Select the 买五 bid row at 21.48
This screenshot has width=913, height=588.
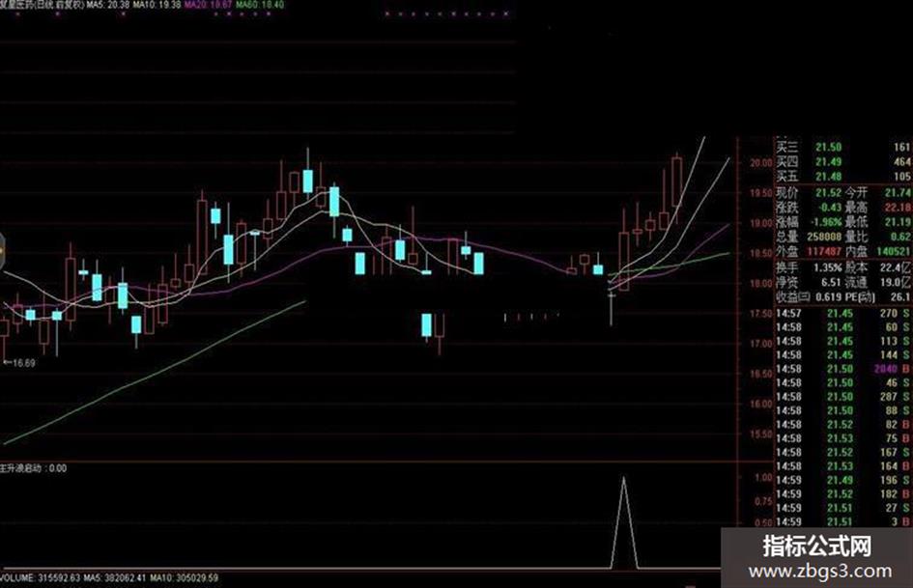coord(843,177)
